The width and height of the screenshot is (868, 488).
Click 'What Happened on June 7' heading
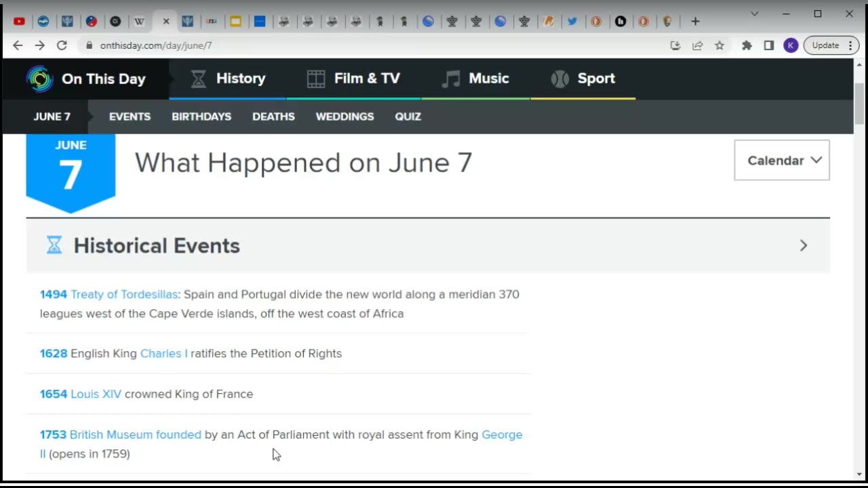click(303, 163)
